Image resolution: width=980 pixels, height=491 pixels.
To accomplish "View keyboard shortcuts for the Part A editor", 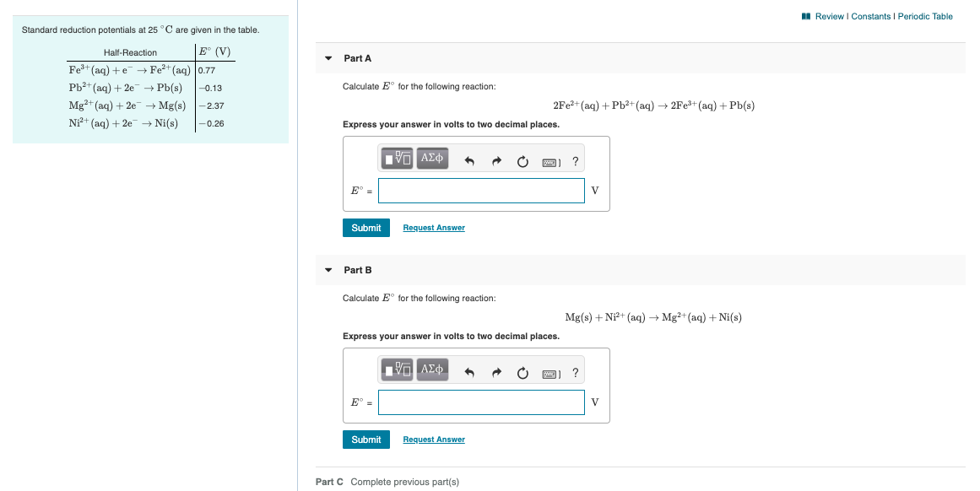I will point(550,160).
